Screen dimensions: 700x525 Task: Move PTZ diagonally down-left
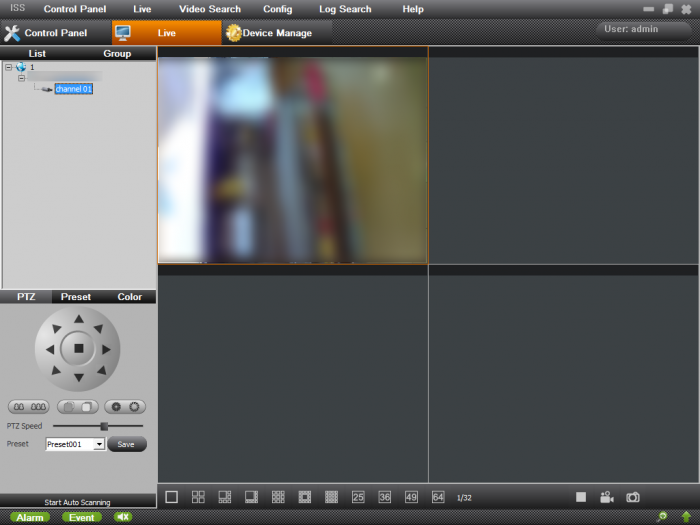pyautogui.click(x=56, y=370)
